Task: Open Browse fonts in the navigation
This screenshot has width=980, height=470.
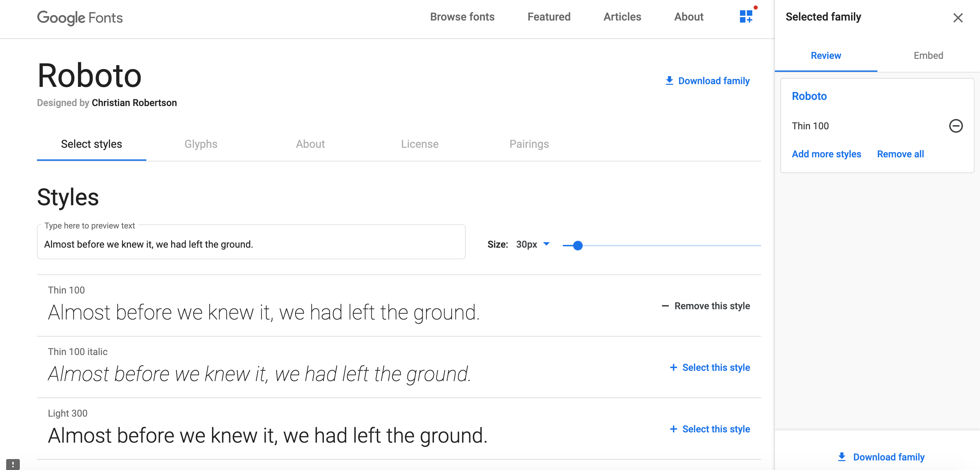Action: [x=462, y=17]
